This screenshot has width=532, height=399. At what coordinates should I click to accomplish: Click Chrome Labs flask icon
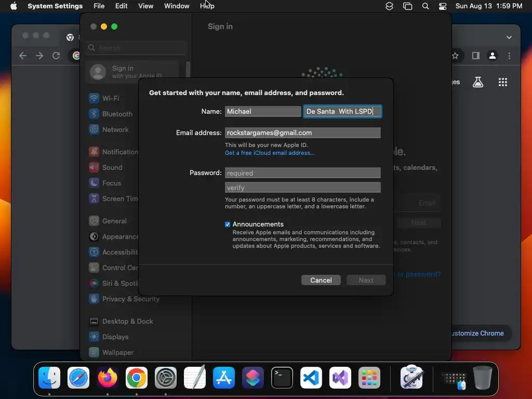click(478, 82)
